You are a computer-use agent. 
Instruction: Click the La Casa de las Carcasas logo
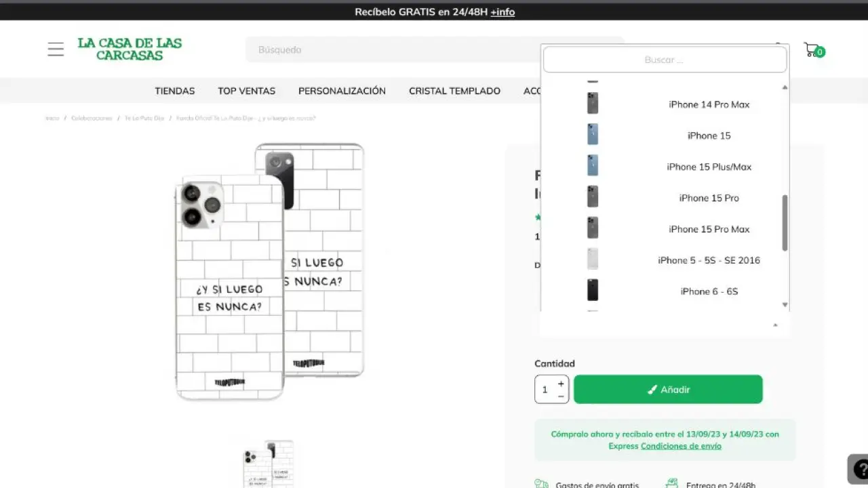[130, 49]
